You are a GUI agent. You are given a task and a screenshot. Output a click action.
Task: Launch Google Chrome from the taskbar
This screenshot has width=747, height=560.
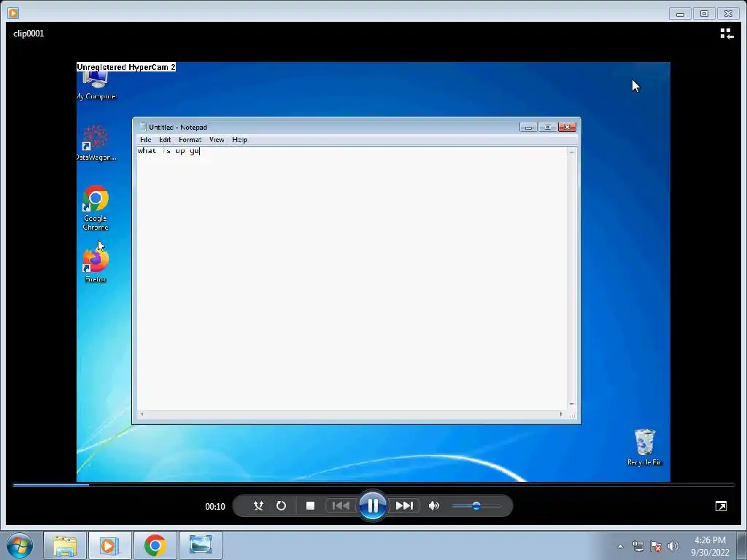155,545
